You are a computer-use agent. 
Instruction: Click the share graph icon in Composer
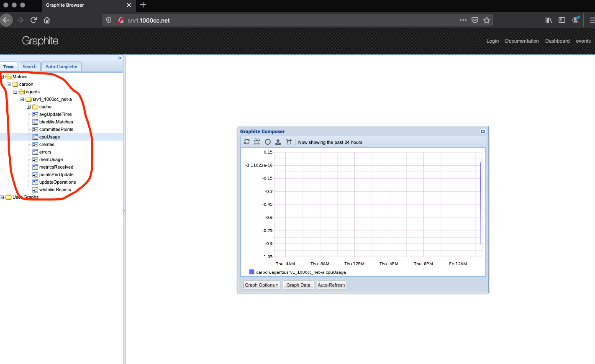click(x=289, y=142)
